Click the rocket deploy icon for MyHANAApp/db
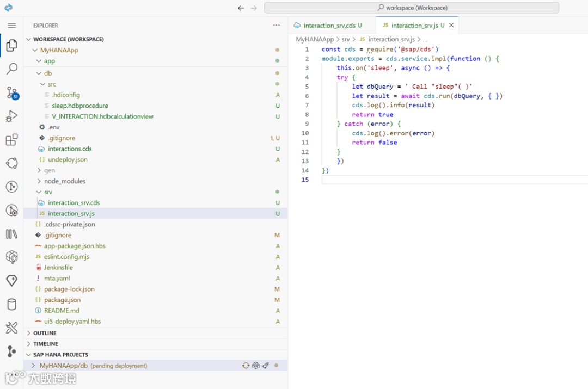The image size is (588, 389). (x=266, y=366)
